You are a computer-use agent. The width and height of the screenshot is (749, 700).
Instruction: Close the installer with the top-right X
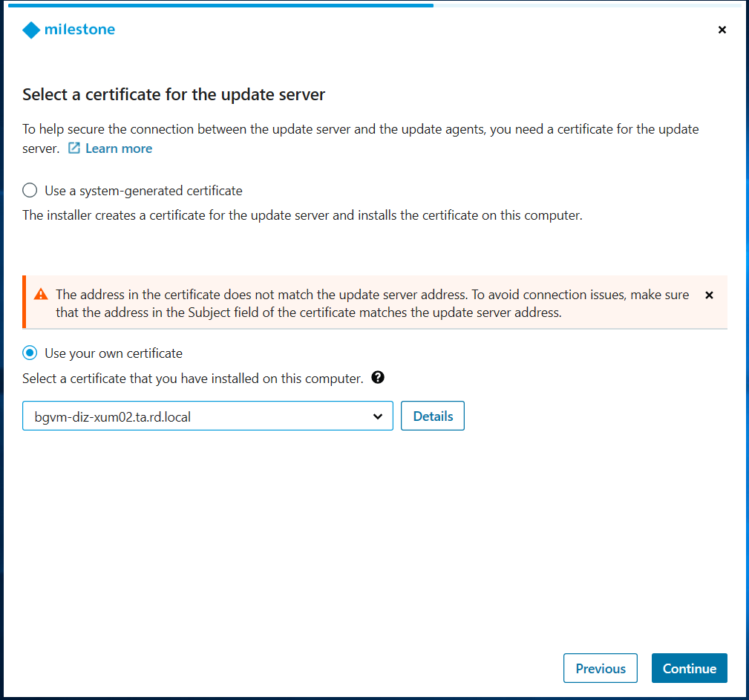[x=722, y=30]
